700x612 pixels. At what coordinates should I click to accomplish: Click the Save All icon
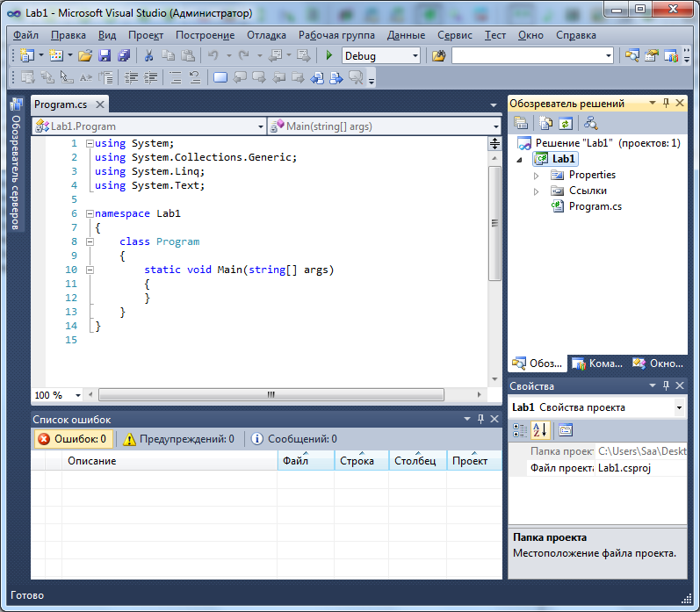pyautogui.click(x=124, y=56)
